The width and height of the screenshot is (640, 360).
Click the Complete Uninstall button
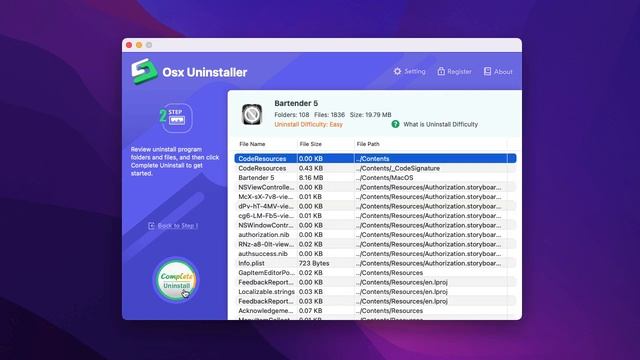(x=176, y=280)
